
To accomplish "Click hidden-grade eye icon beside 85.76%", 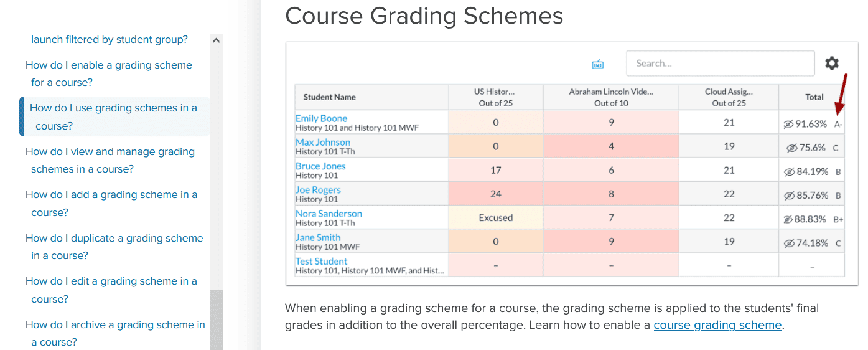I will click(x=788, y=196).
